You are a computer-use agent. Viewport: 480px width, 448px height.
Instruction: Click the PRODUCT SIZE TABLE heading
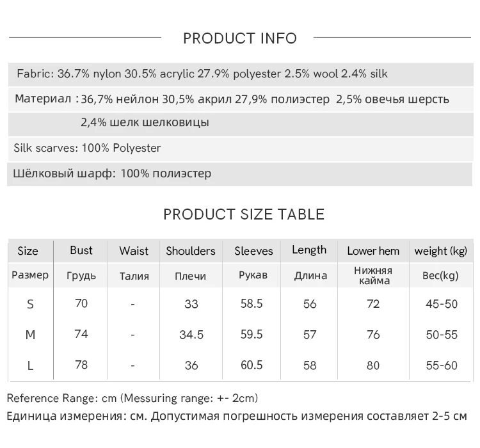point(244,214)
